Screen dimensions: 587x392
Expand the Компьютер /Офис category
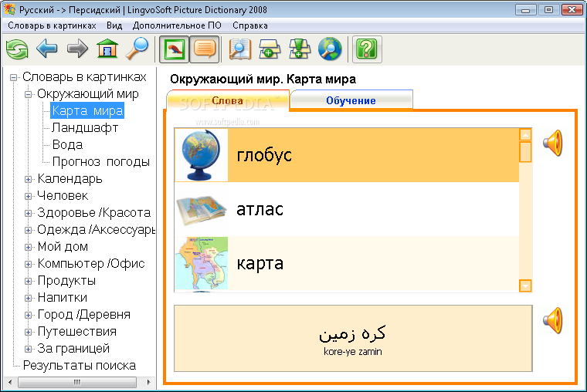pyautogui.click(x=28, y=264)
